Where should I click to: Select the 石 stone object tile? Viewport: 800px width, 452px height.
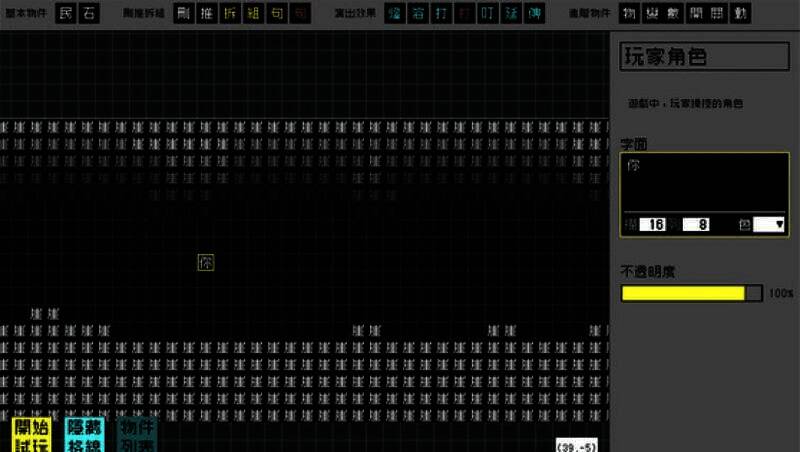click(x=88, y=14)
